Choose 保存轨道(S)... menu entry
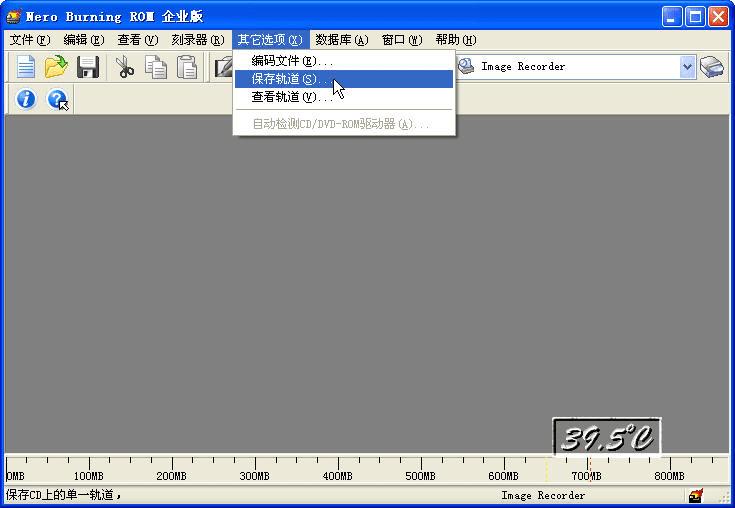 point(344,79)
